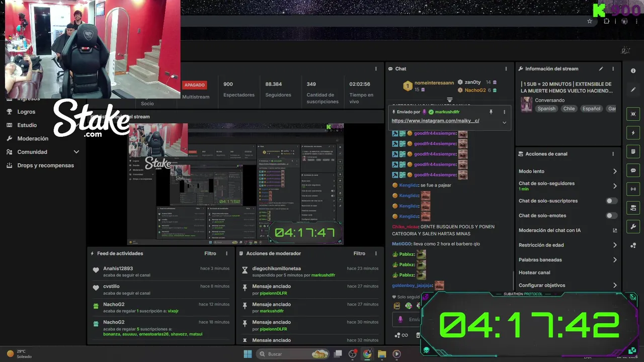The width and height of the screenshot is (644, 362).
Task: Click the stream preview video
Action: click(235, 184)
